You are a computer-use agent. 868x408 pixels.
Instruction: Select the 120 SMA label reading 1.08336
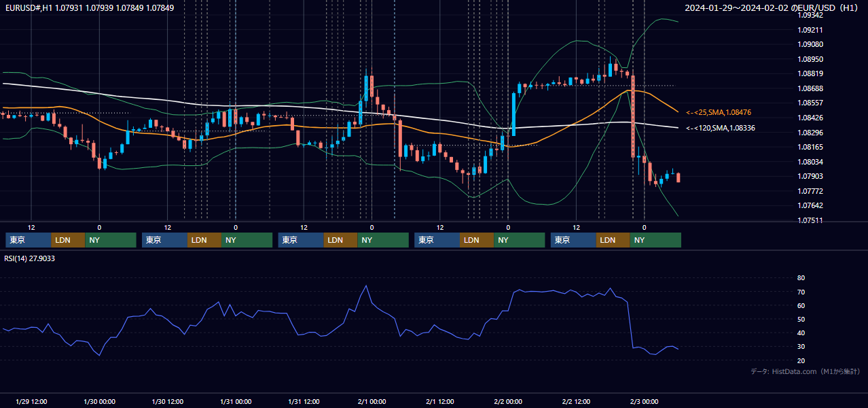(721, 128)
